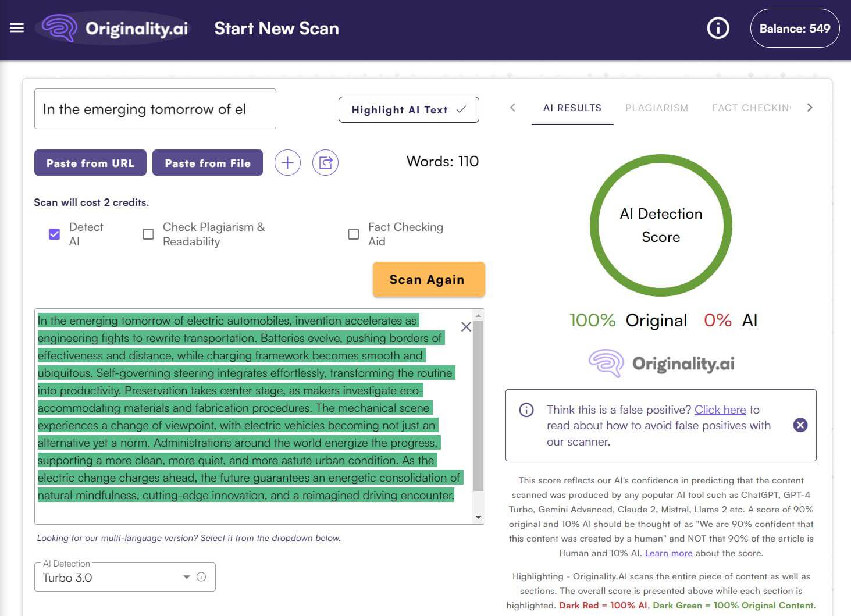Click the title input field

pos(155,109)
